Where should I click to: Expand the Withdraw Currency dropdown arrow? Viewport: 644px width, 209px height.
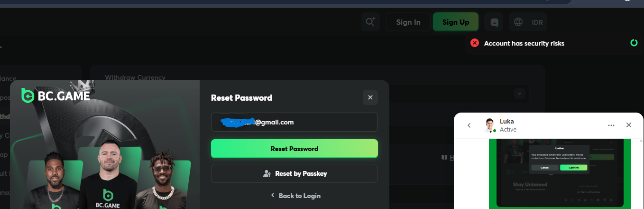520,94
